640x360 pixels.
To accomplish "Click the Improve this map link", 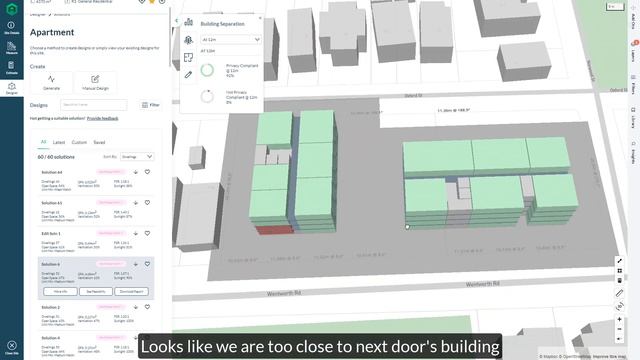I will point(609,357).
